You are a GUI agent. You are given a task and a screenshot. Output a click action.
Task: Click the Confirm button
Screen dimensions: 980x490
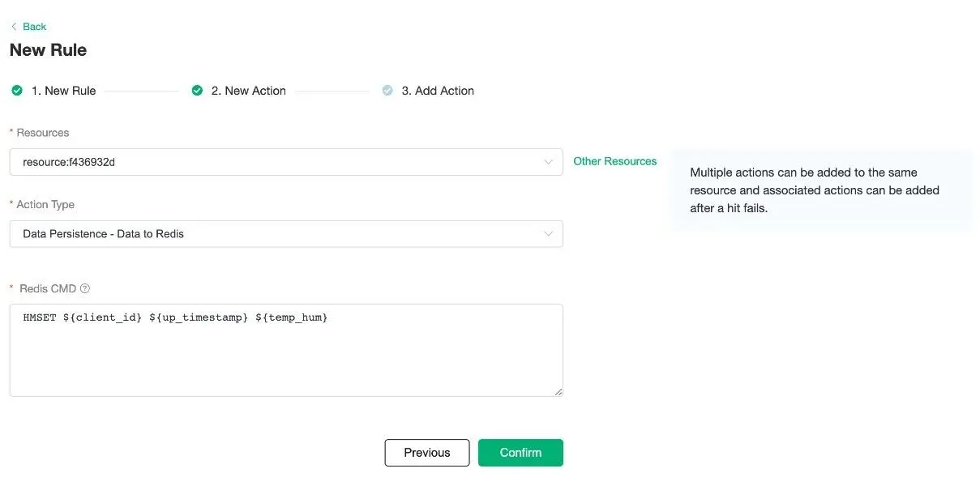[520, 453]
